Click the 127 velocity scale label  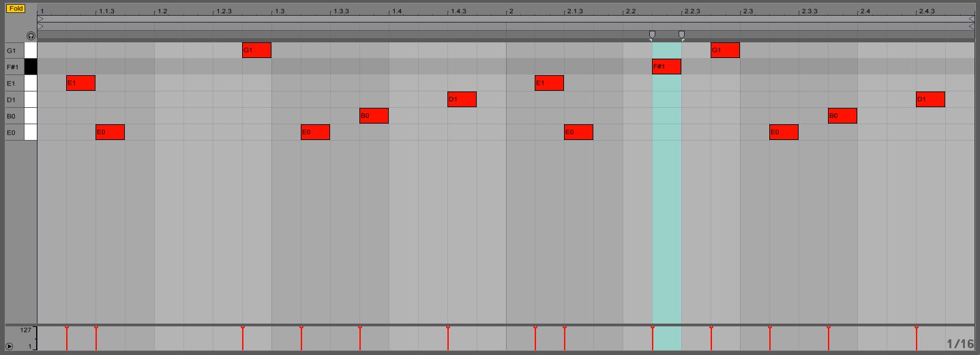25,330
